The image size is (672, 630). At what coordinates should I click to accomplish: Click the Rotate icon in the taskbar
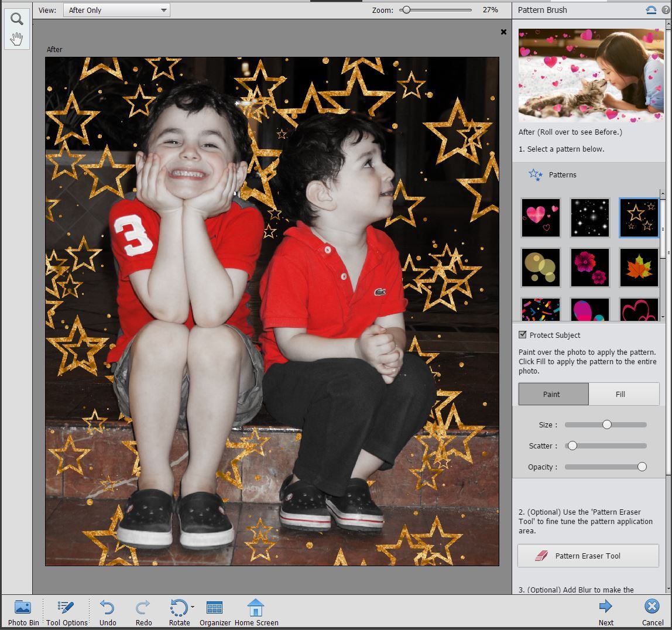[x=179, y=610]
